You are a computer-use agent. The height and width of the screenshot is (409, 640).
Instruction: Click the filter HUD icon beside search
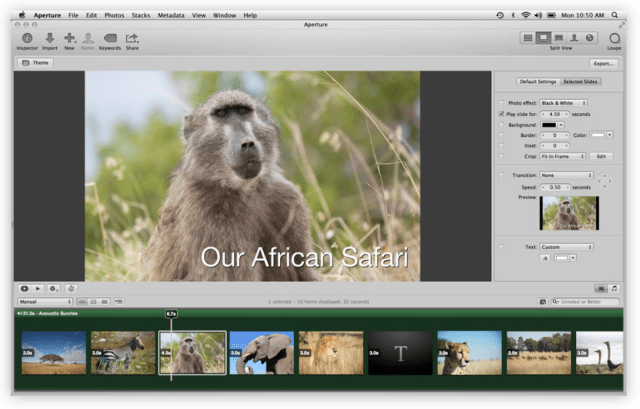(x=542, y=302)
